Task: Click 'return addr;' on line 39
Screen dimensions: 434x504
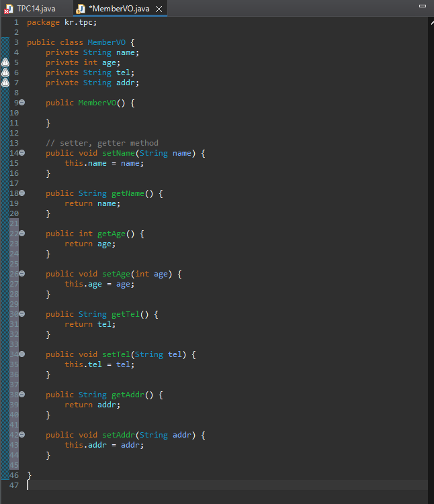Action: (92, 405)
